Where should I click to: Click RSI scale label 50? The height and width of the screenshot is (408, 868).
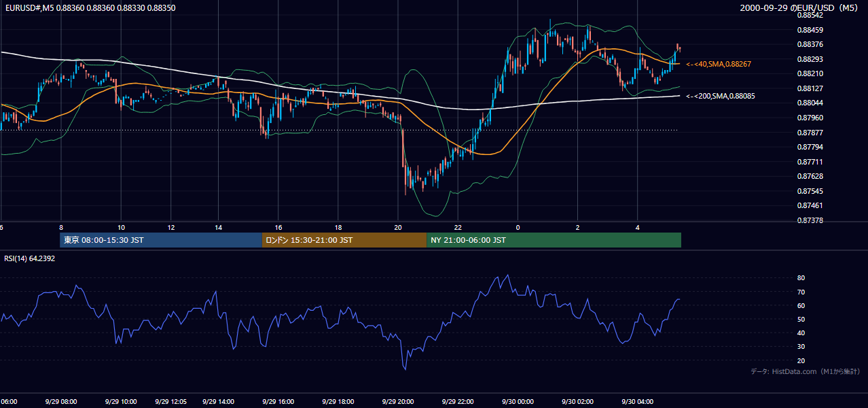pyautogui.click(x=801, y=319)
